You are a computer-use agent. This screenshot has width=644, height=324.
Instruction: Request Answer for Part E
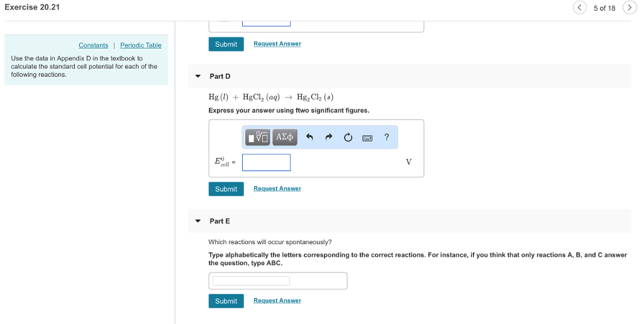[277, 301]
